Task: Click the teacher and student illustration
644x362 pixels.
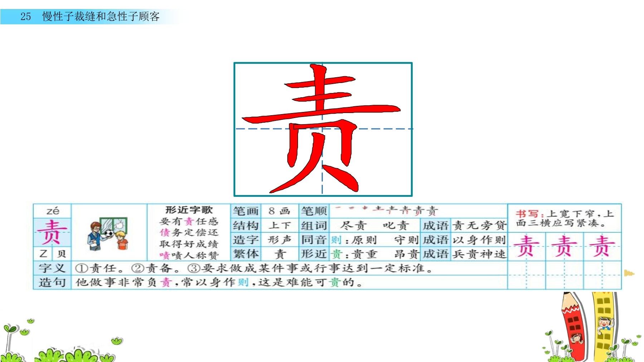Action: pos(108,233)
